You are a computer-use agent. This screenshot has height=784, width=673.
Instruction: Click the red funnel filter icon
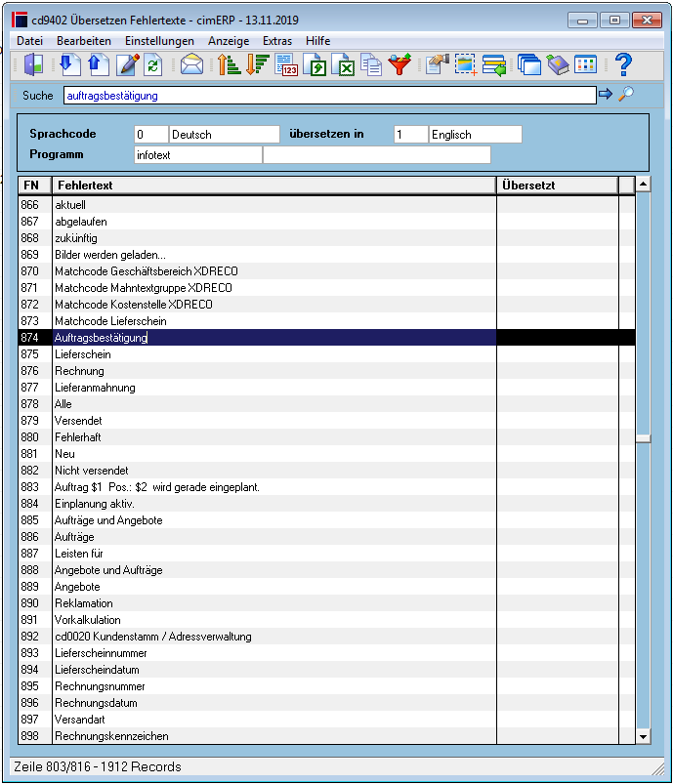click(x=400, y=64)
